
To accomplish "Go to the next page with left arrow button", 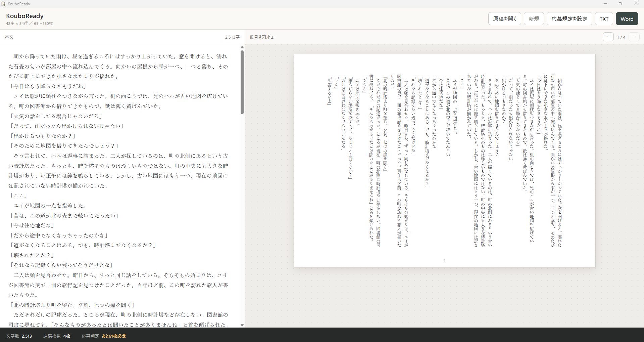I will [608, 37].
